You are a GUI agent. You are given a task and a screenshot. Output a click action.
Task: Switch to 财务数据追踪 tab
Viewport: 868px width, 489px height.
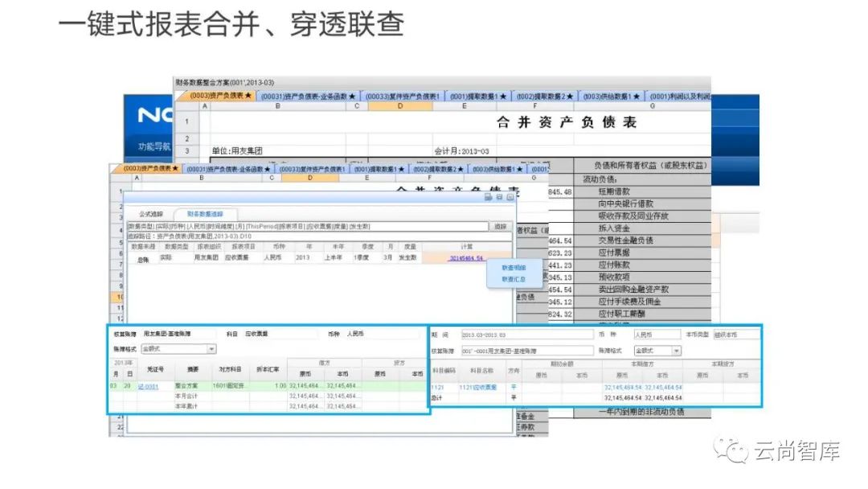[205, 214]
